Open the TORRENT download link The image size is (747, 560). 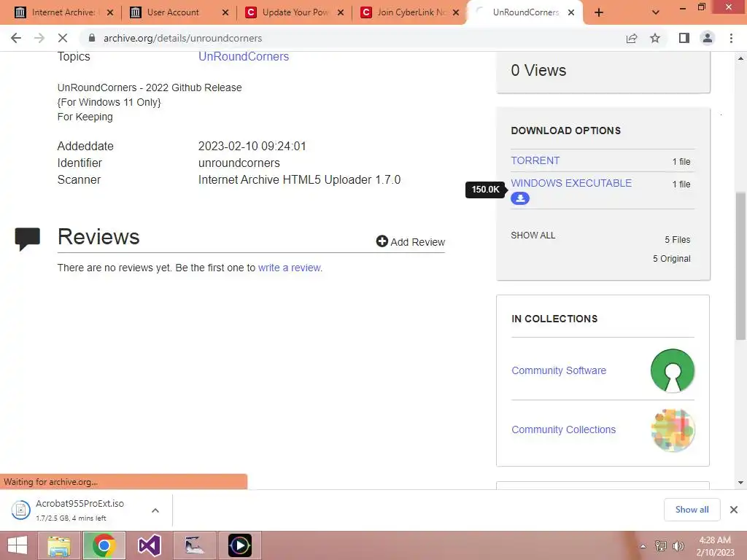(x=535, y=160)
